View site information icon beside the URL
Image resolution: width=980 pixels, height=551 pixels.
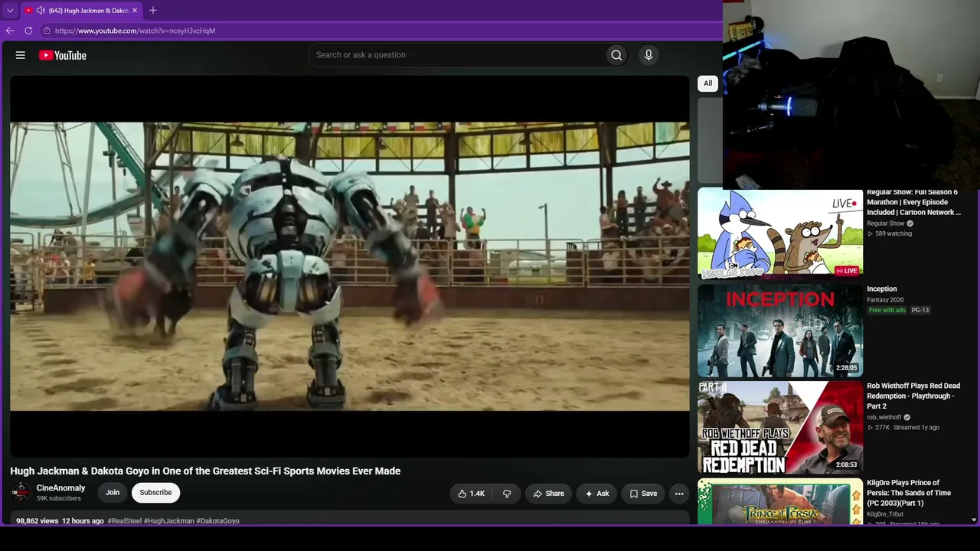(47, 31)
